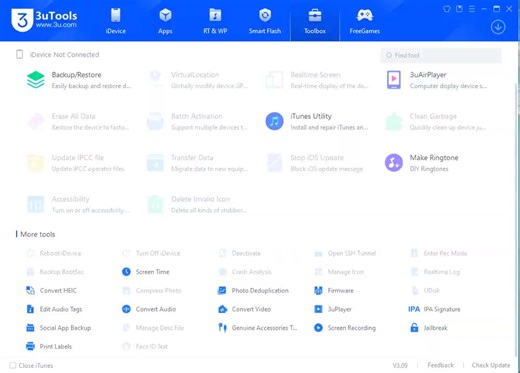The height and width of the screenshot is (373, 520).
Task: Click the Virtual Location tool
Action: [x=199, y=80]
